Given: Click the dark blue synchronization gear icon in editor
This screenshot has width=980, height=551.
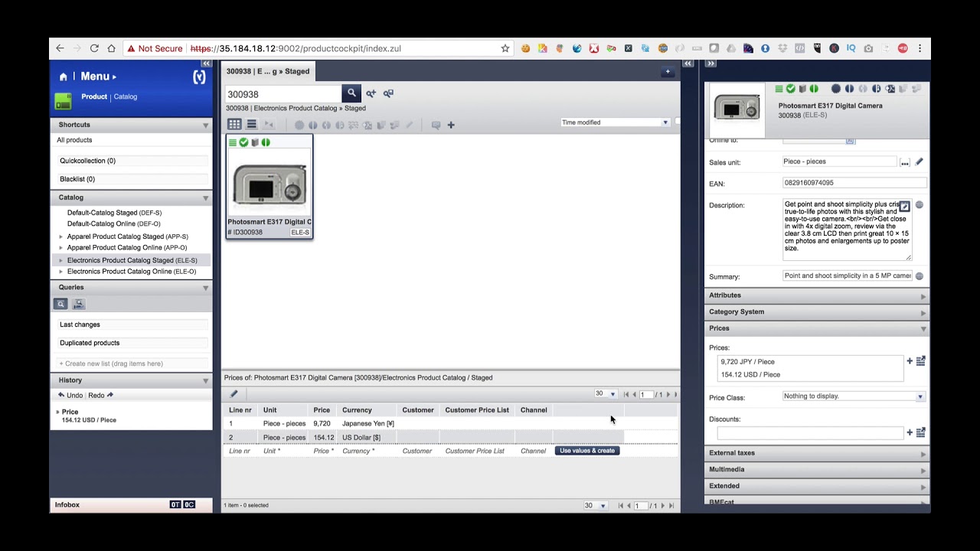Looking at the screenshot, I should 836,90.
